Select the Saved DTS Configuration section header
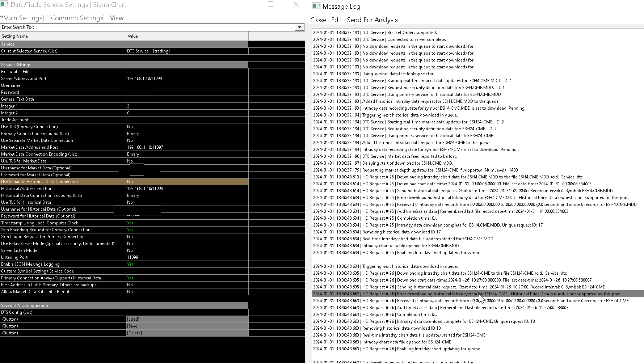The image size is (644, 363). 124,305
